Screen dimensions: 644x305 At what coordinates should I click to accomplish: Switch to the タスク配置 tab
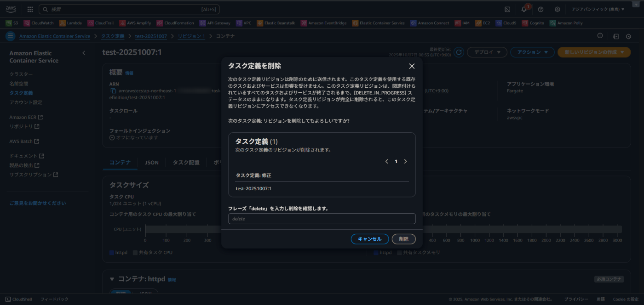point(186,163)
